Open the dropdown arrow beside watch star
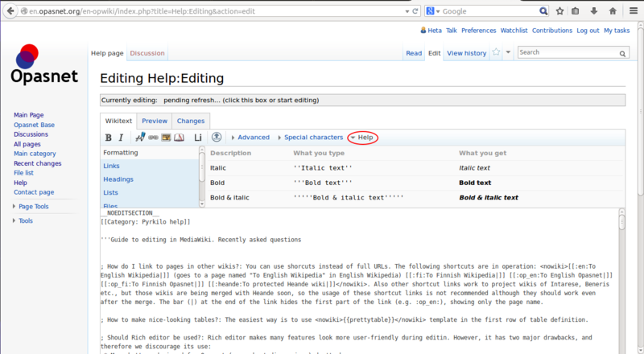This screenshot has height=354, width=644. (x=509, y=53)
